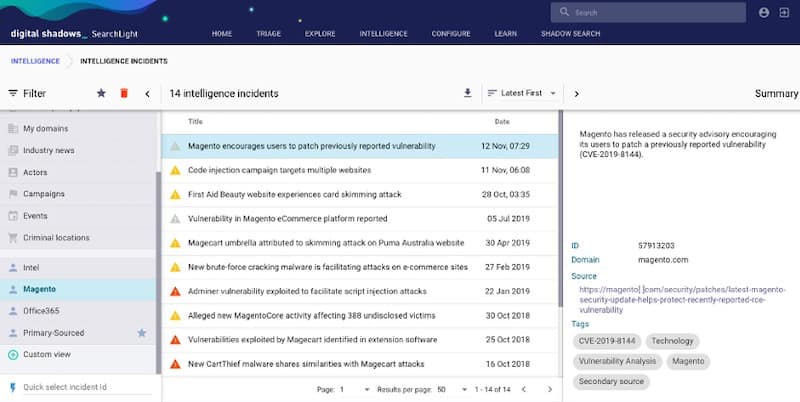Click the Date column header
Image resolution: width=800 pixels, height=402 pixels.
click(502, 121)
